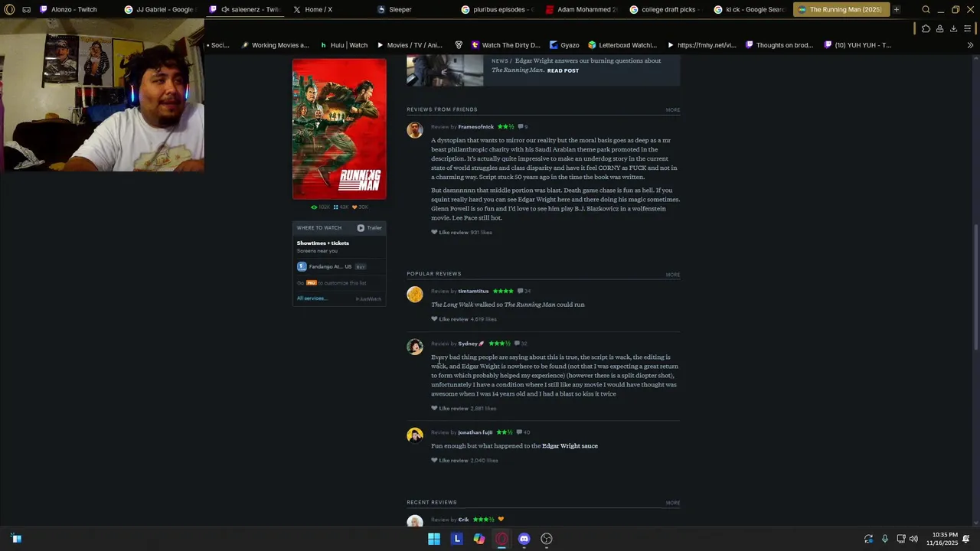Open All services link
The height and width of the screenshot is (551, 980).
312,298
